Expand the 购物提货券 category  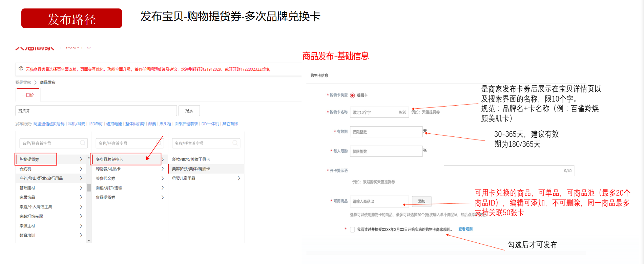pos(36,159)
